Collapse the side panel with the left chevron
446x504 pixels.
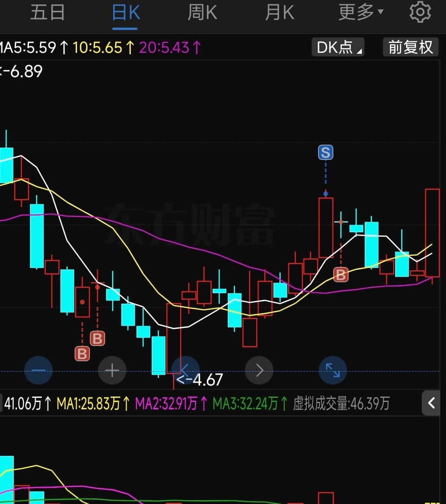coord(431,403)
